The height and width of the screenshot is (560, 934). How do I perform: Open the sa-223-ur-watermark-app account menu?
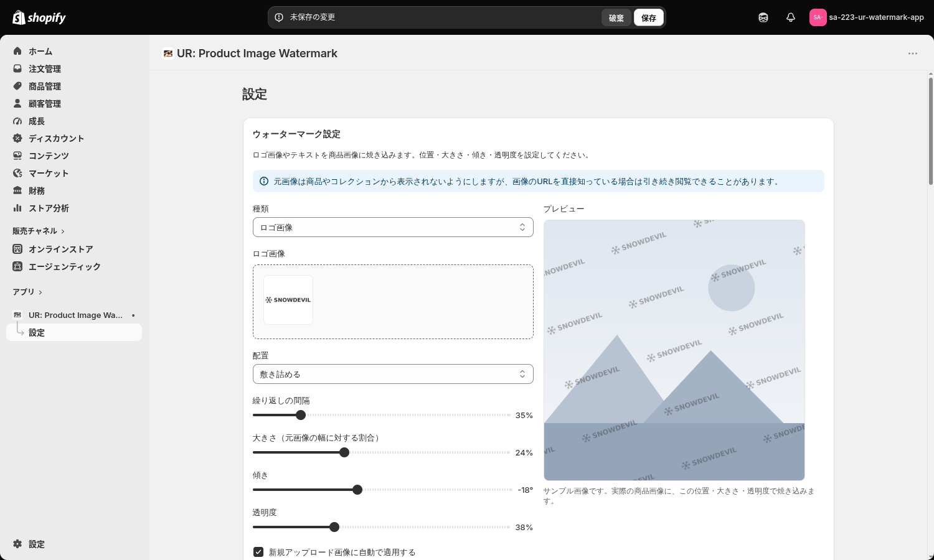click(x=867, y=17)
